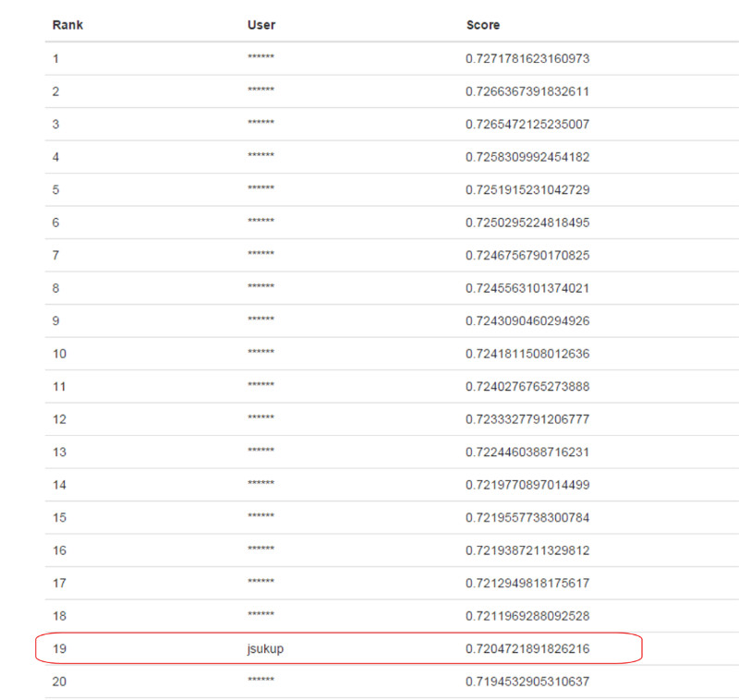Click rank number 18

59,616
